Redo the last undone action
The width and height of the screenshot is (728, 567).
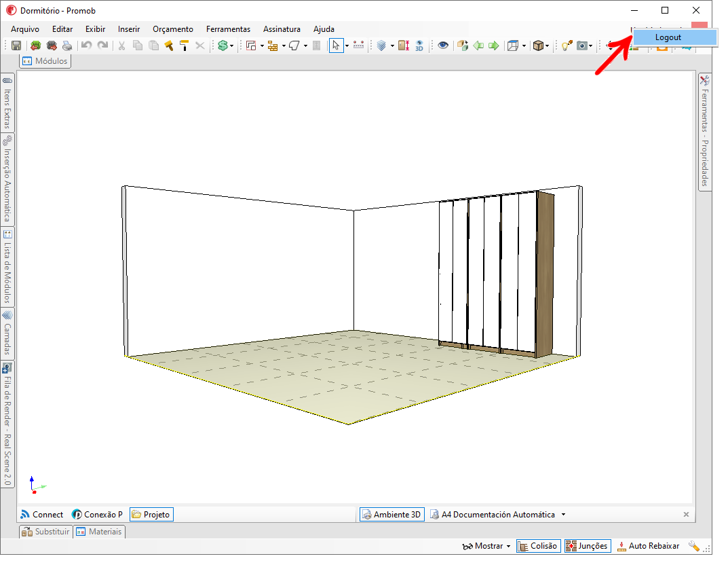pos(102,45)
